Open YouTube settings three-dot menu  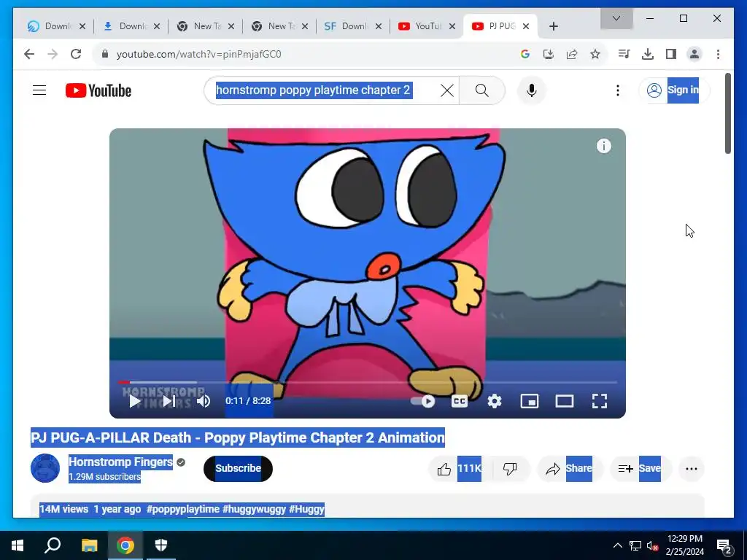617,90
